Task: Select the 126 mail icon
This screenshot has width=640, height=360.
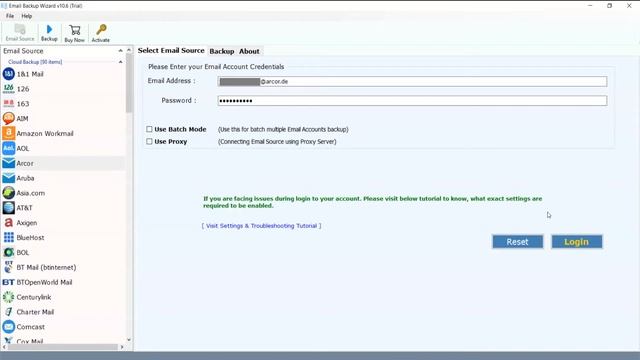Action: [9, 89]
